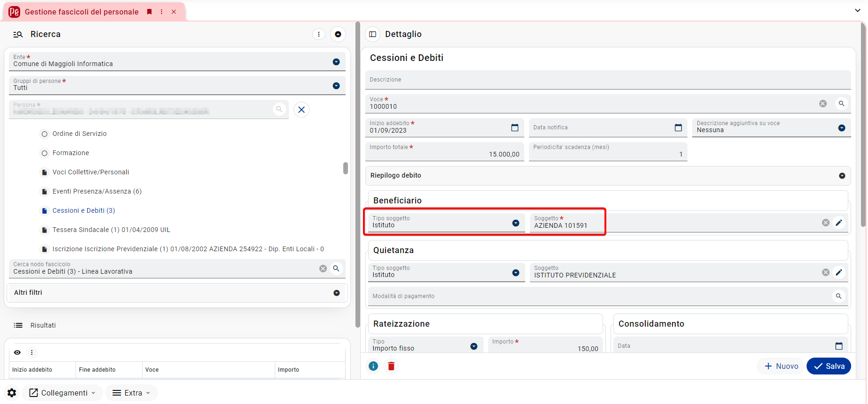Screen dimensions: 868x404
Task: Search in Modalità di pagamento field
Action: coord(838,296)
